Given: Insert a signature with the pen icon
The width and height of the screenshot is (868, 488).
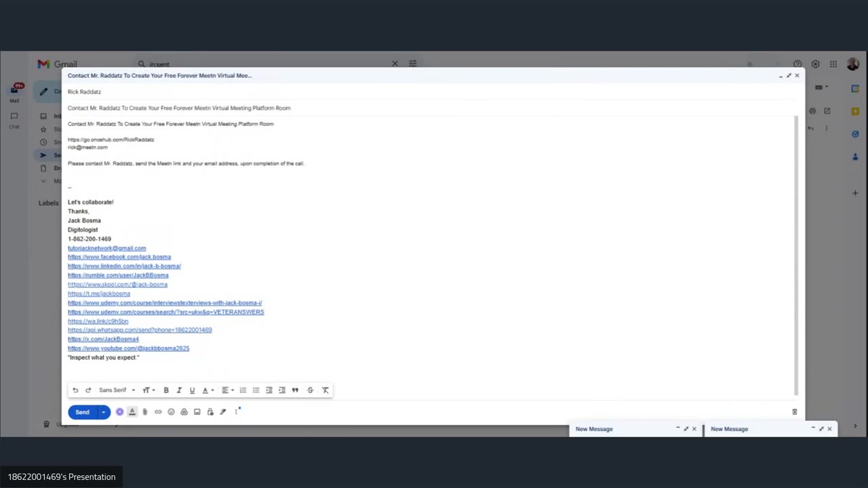Looking at the screenshot, I should [223, 412].
